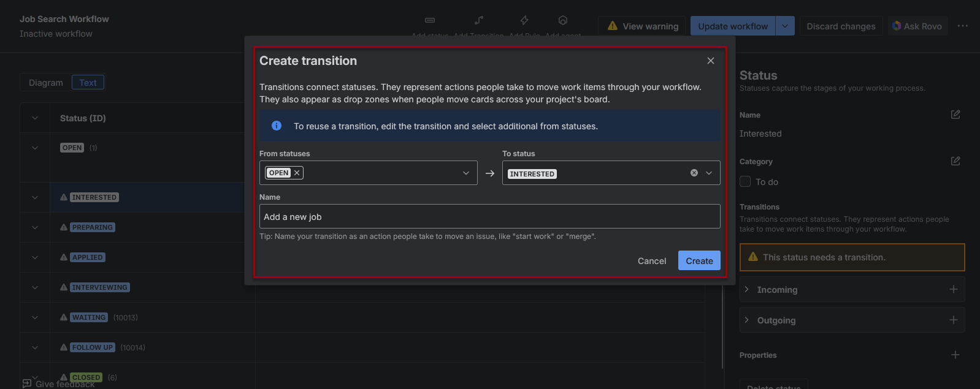Click the arrow icon between status fields
This screenshot has height=389, width=980.
click(490, 173)
